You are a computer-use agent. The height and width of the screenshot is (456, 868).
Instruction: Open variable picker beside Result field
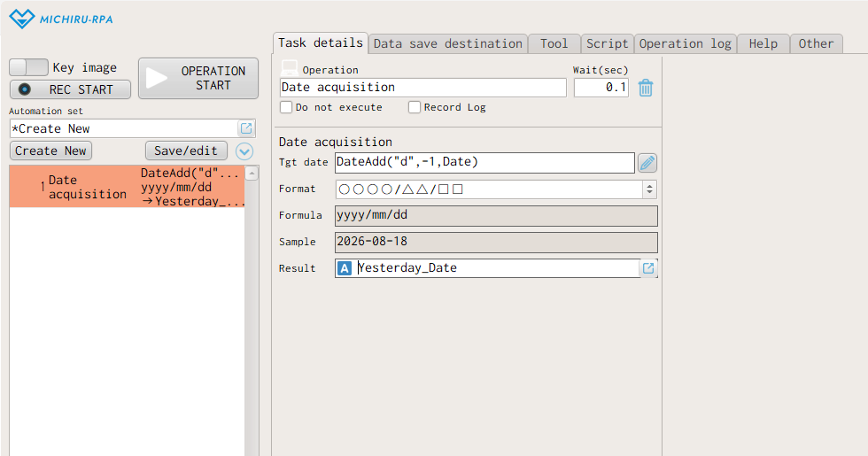pyautogui.click(x=648, y=268)
